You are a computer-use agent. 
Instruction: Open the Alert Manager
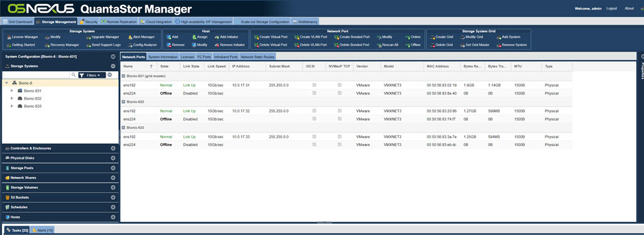(142, 37)
